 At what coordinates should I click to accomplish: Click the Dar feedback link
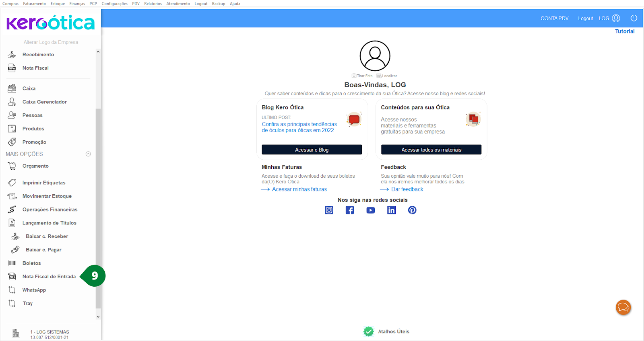tap(407, 189)
